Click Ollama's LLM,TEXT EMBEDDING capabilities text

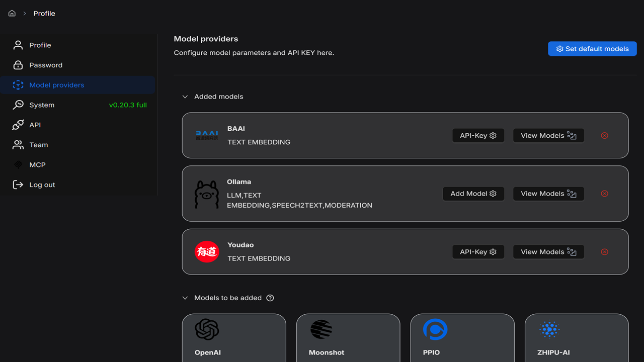click(299, 200)
